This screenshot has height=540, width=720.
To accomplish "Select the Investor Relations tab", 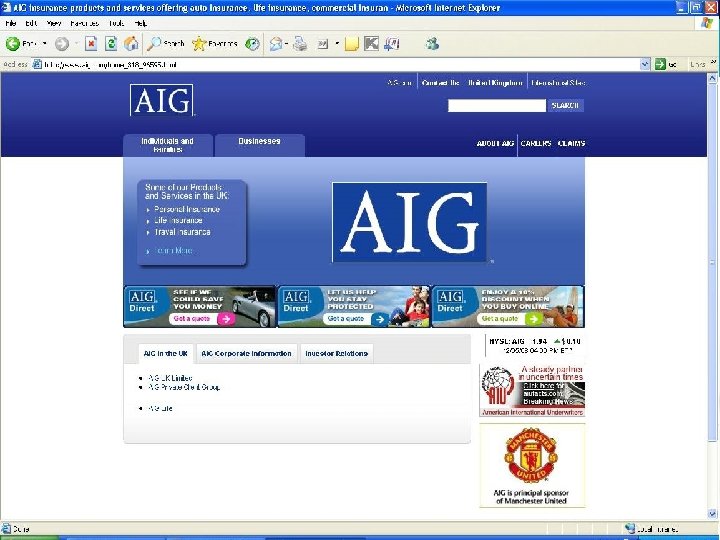I will (x=337, y=354).
